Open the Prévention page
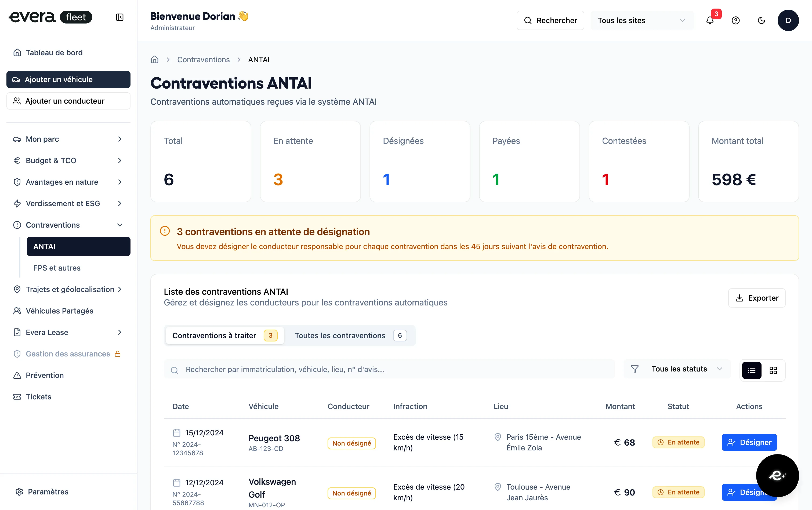This screenshot has height=510, width=812. click(68, 375)
